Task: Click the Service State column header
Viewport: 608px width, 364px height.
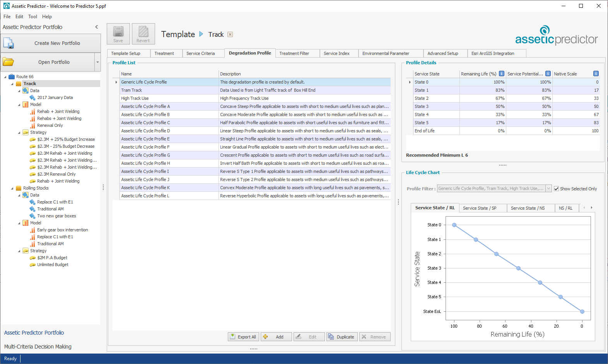Action: (436, 74)
